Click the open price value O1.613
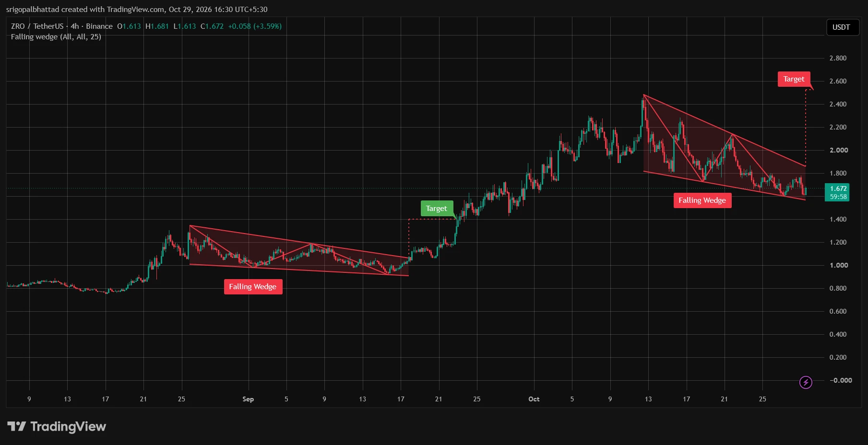 click(x=129, y=26)
